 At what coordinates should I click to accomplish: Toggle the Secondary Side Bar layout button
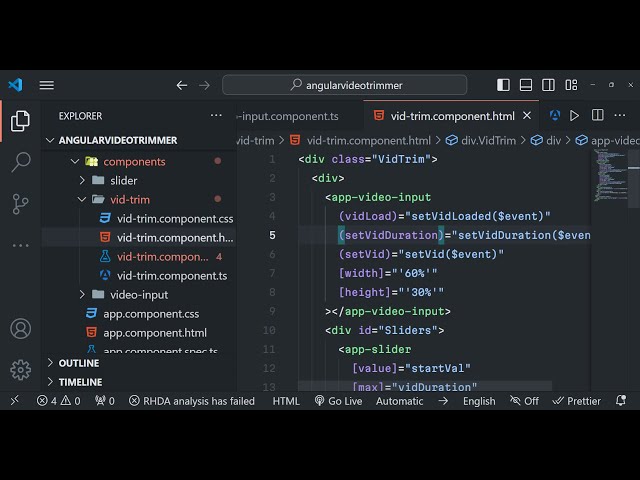pos(551,85)
